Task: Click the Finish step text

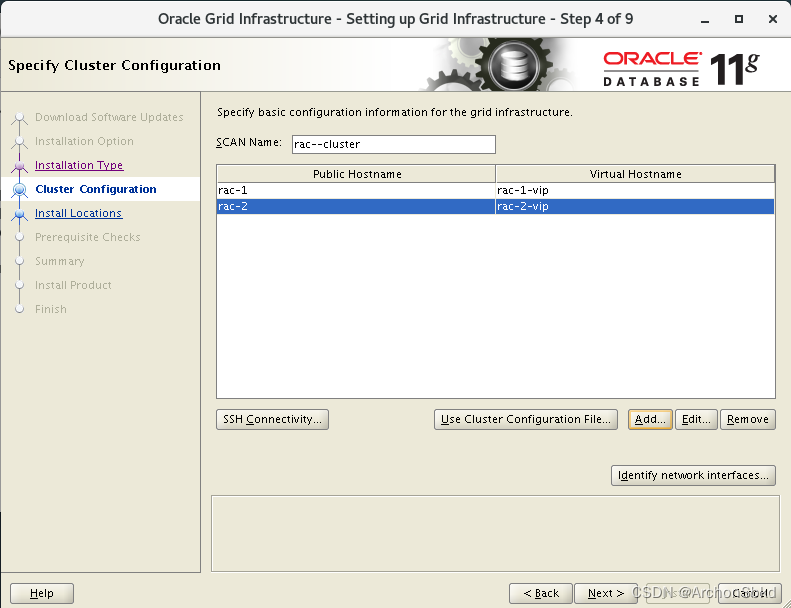Action: [x=50, y=309]
